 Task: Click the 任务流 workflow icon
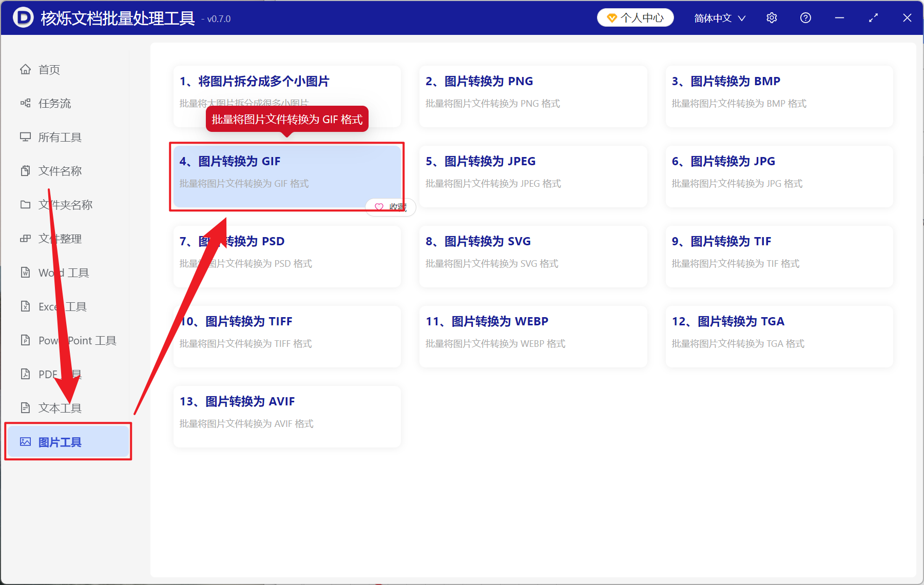(x=25, y=103)
